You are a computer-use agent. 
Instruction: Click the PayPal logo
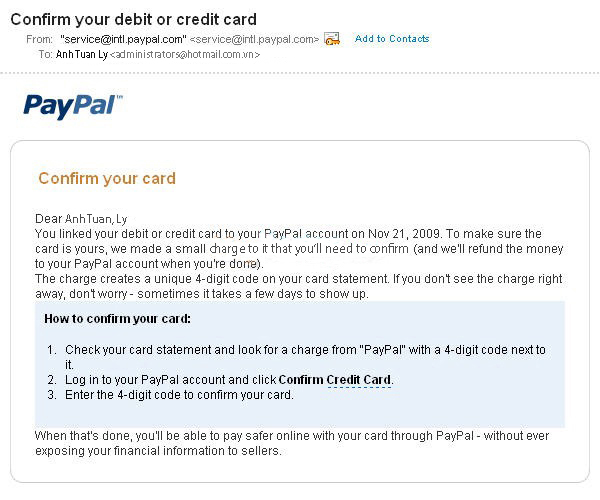(x=73, y=106)
